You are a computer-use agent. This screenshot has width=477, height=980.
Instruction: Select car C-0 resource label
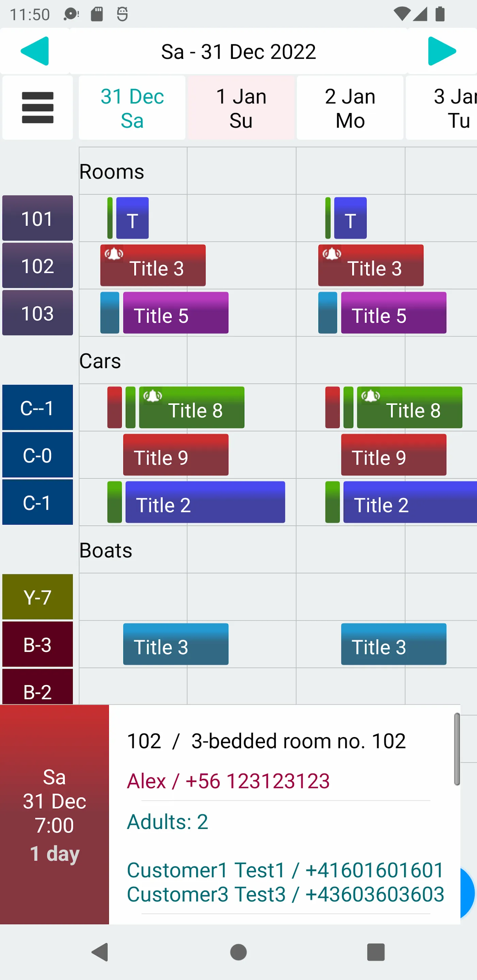coord(38,455)
